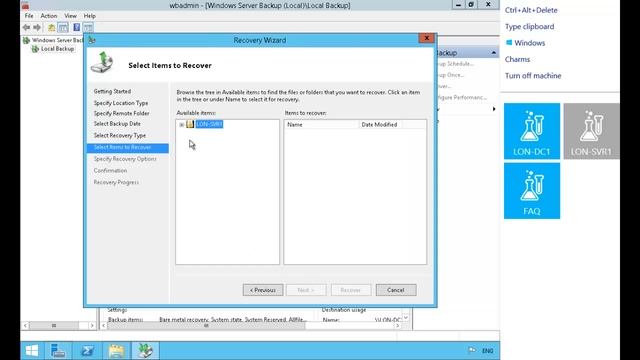Click the center pane scroll-down arrow

tap(406, 318)
